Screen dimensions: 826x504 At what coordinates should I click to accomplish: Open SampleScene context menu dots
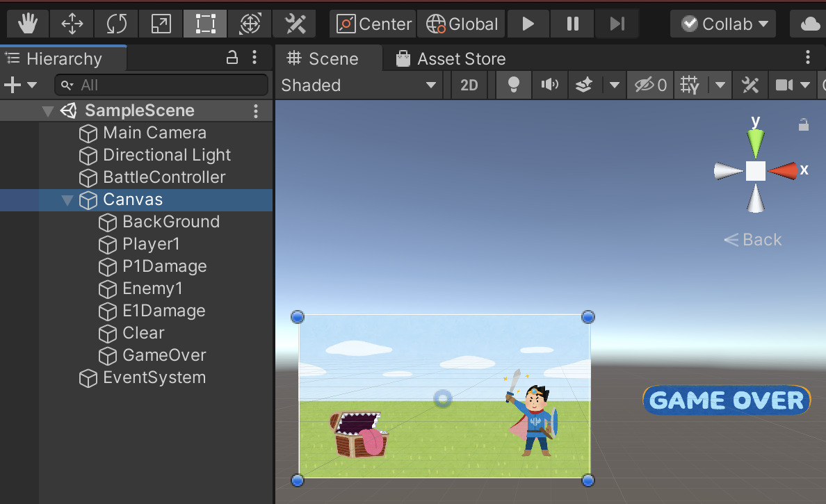[256, 111]
